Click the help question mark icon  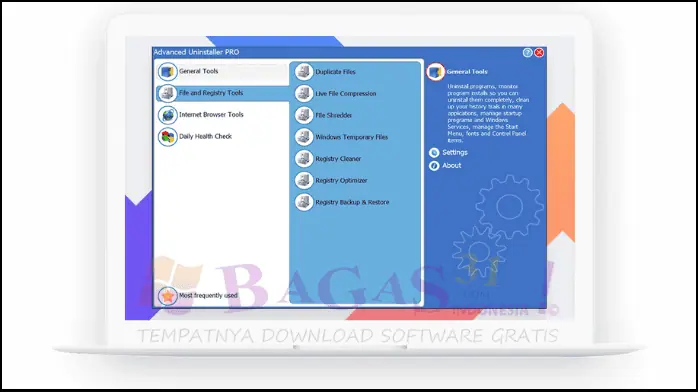click(528, 53)
